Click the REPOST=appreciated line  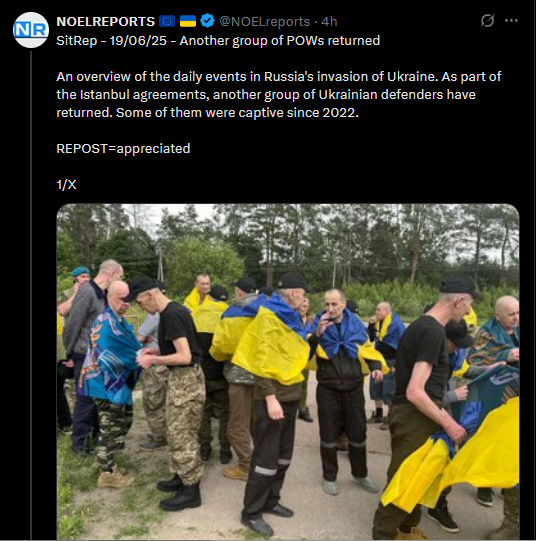[123, 149]
